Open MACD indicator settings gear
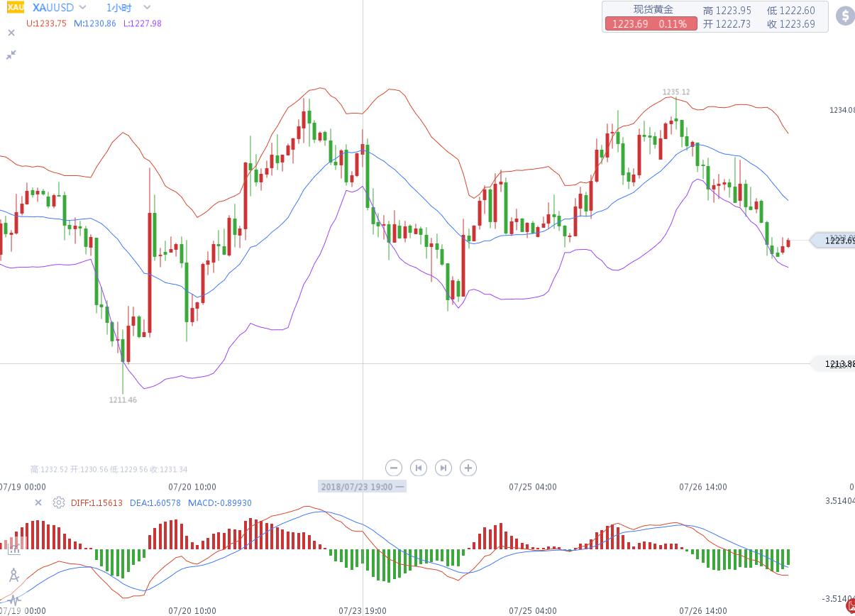The image size is (855, 616). (x=59, y=502)
